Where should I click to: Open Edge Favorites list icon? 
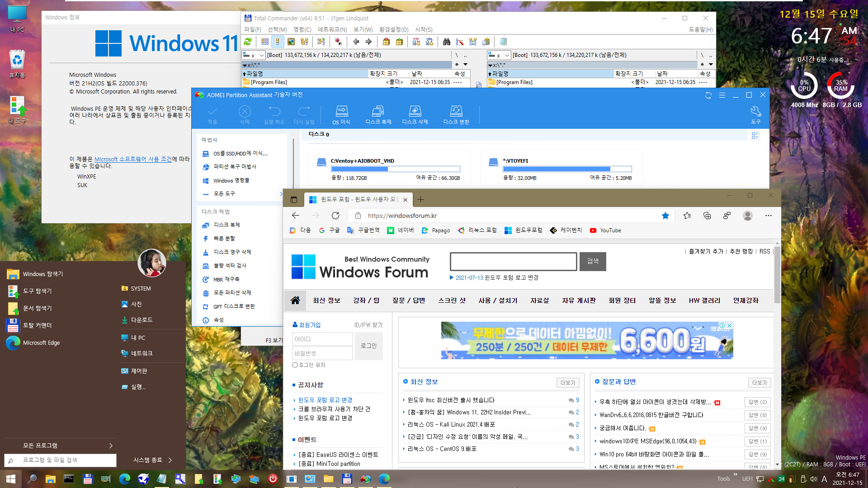coord(687,216)
